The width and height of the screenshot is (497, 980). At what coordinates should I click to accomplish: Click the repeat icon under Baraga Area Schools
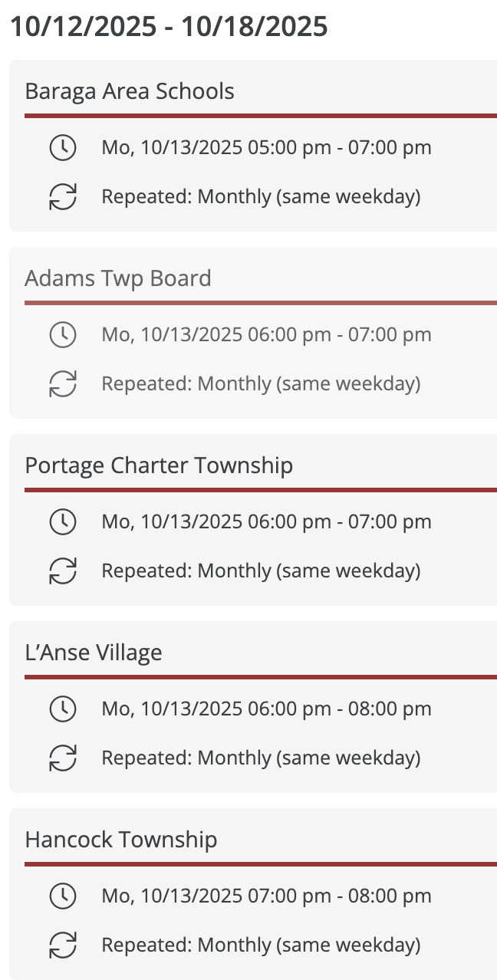click(63, 196)
